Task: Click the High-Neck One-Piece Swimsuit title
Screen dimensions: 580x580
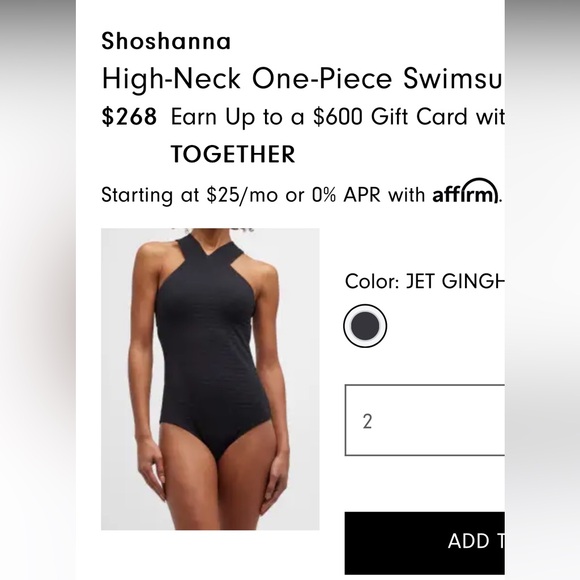Action: pyautogui.click(x=303, y=78)
